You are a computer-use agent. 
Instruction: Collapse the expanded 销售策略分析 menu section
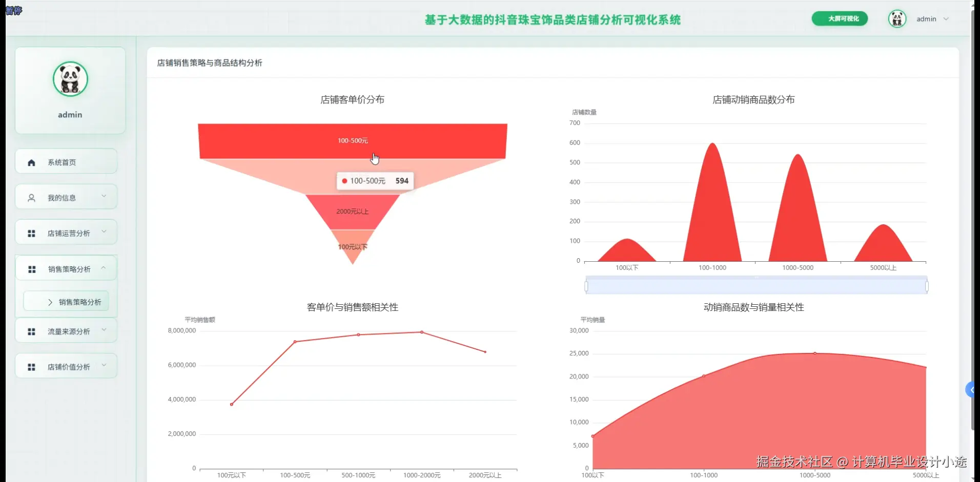tap(104, 268)
